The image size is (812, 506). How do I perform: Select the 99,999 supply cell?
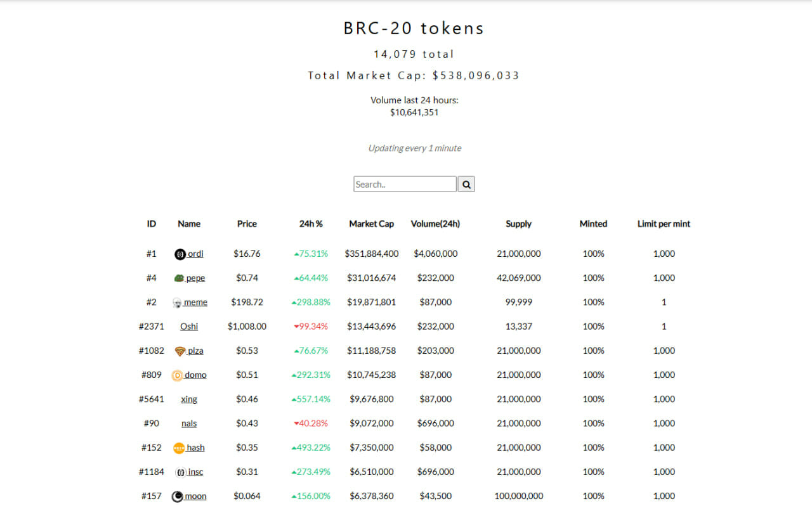click(519, 302)
